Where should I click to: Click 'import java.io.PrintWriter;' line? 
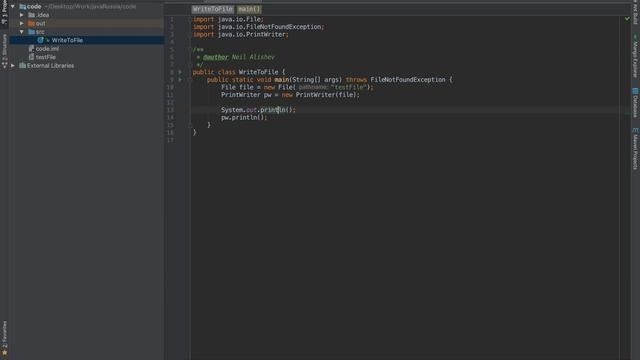tap(241, 35)
